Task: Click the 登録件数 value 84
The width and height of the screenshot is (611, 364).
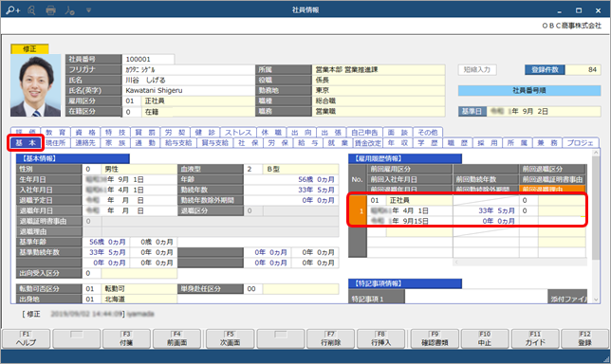Action: coord(583,70)
